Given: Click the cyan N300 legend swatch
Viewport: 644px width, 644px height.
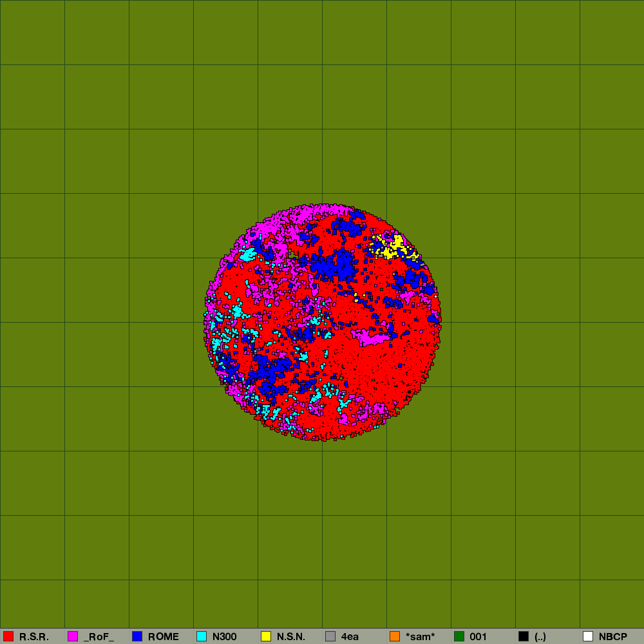Looking at the screenshot, I should coord(202,636).
